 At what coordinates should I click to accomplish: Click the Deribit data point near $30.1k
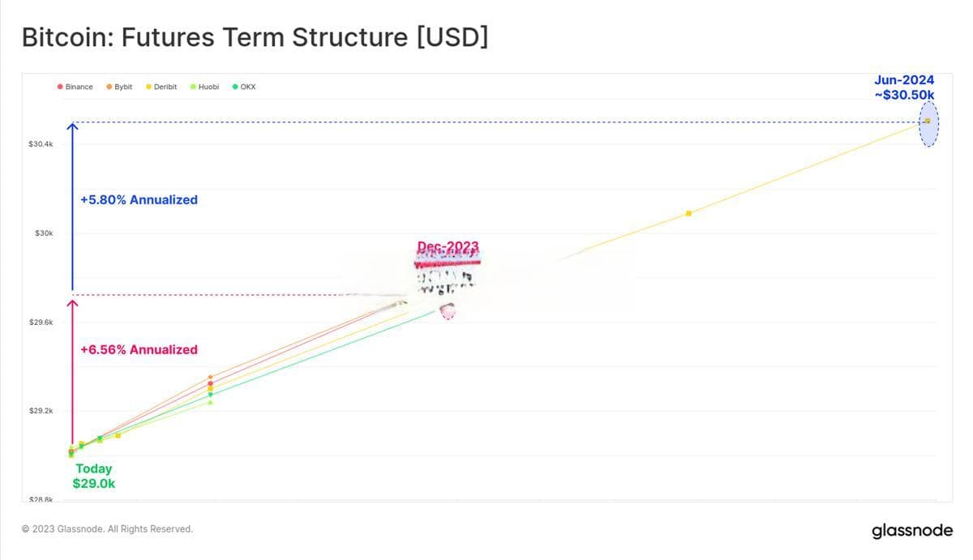(x=688, y=213)
